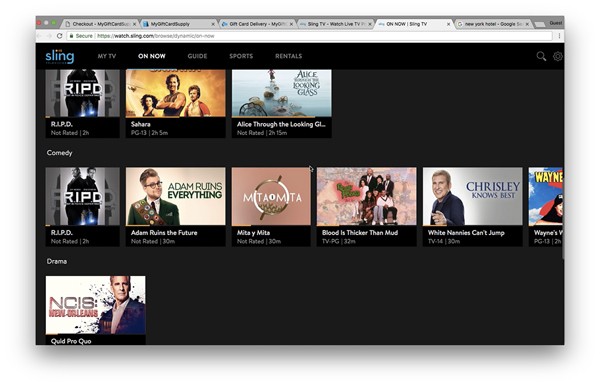Open the RENTALS section

point(289,56)
